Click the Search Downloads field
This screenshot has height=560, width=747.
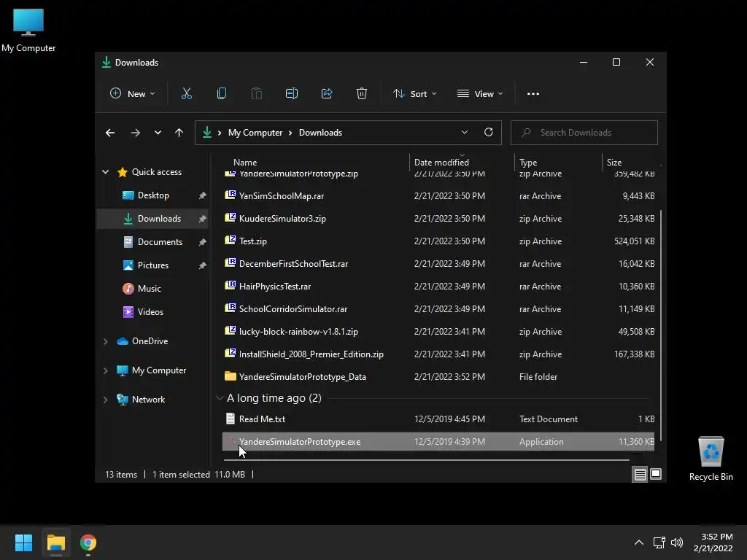[x=584, y=133]
